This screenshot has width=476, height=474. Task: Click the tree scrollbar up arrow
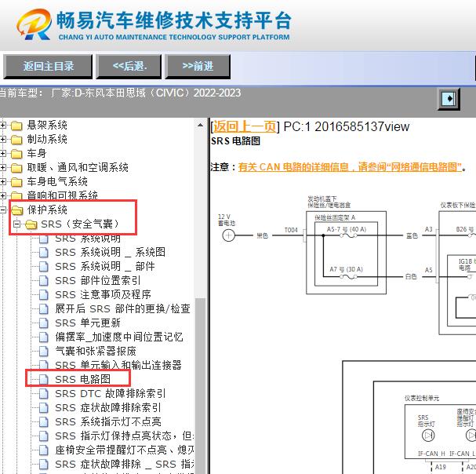(200, 125)
